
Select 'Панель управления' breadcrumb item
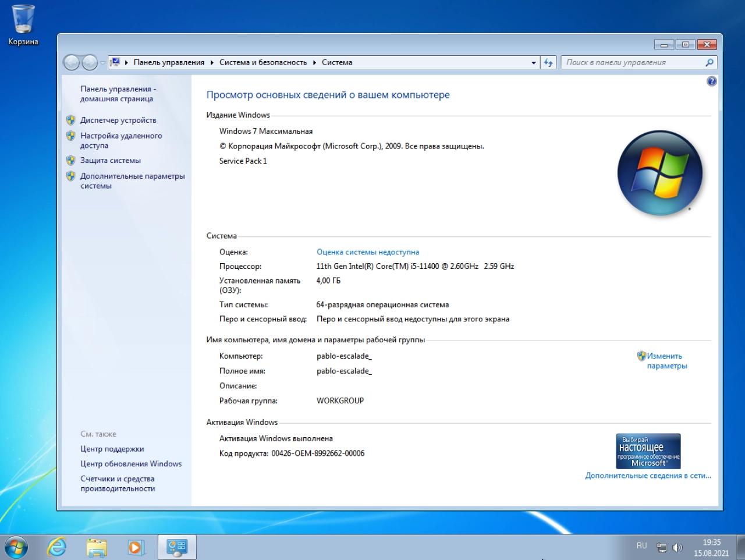pos(169,63)
